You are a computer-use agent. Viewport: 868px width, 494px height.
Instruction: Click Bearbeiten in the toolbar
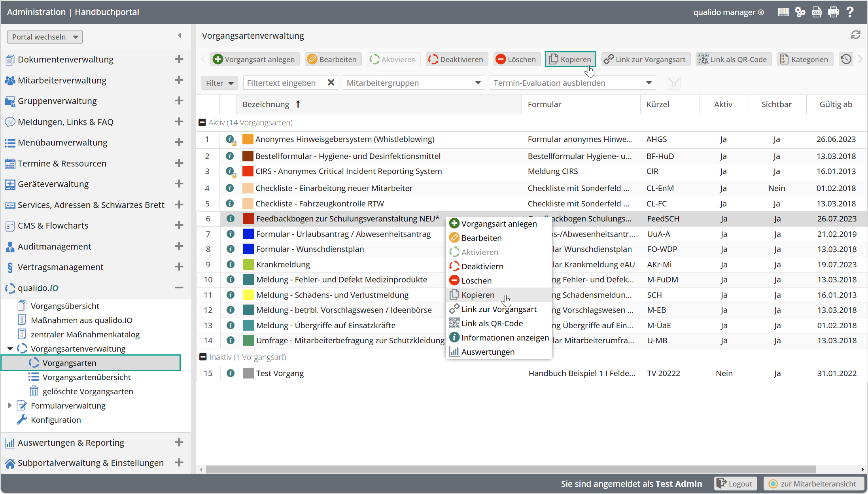point(333,59)
